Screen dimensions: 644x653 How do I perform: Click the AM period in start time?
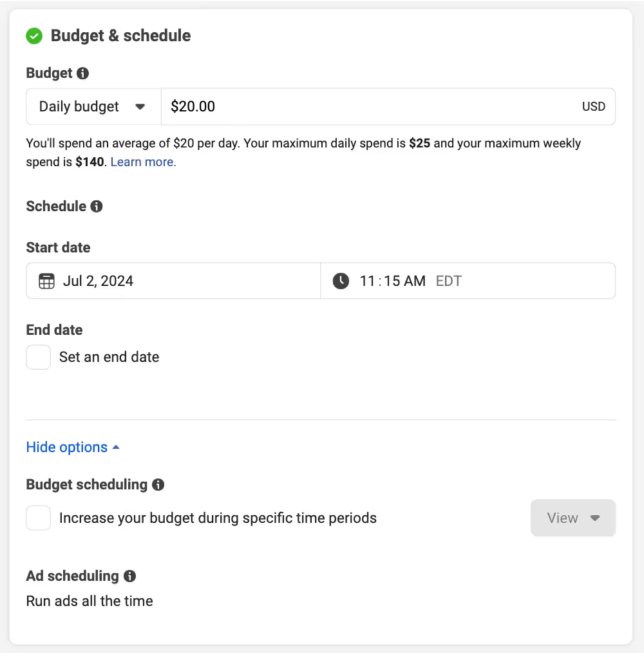(415, 281)
